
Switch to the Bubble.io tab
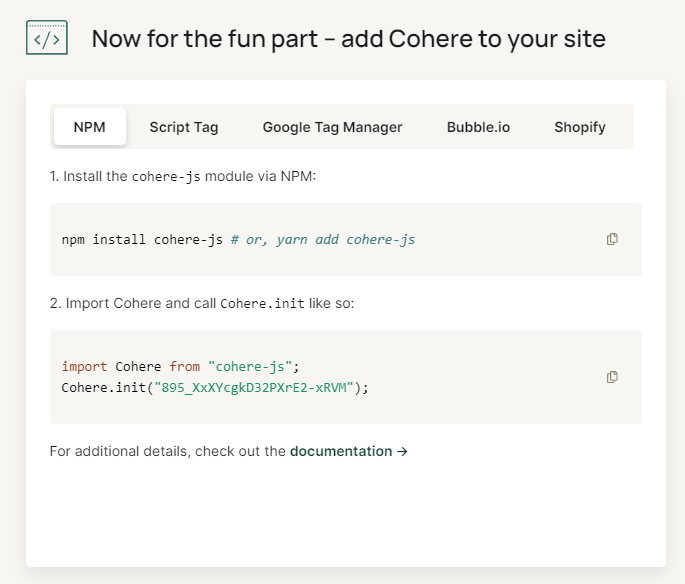tap(478, 127)
